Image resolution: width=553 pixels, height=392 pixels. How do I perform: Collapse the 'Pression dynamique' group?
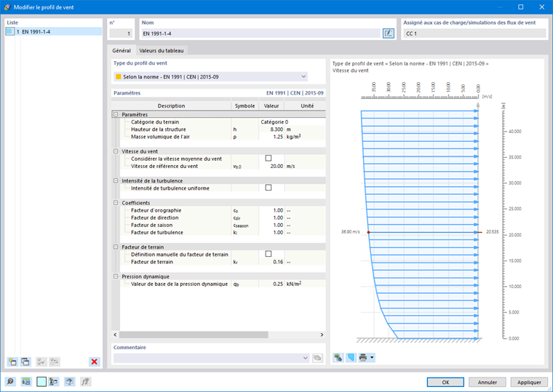(116, 276)
